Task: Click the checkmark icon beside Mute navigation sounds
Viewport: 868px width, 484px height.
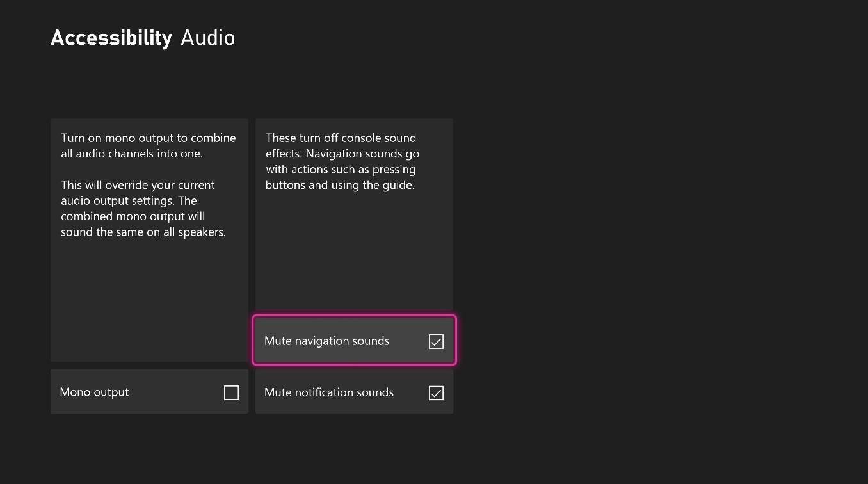Action: pos(436,341)
